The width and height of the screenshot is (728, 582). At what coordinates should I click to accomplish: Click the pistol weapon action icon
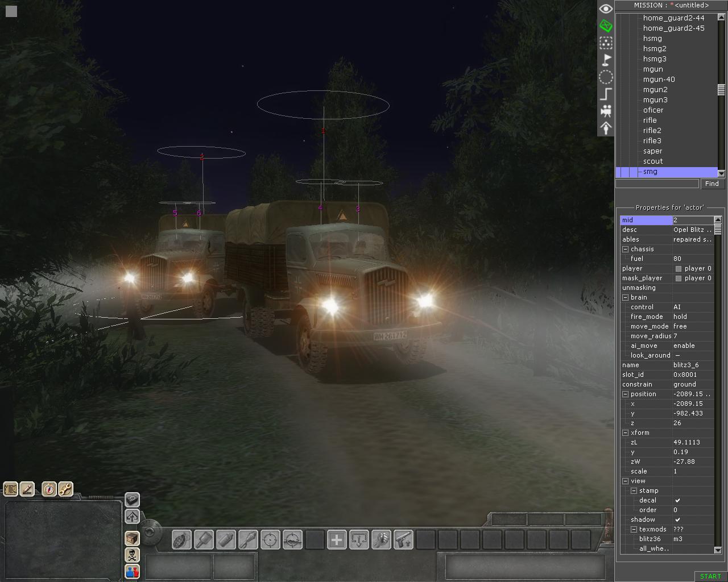pyautogui.click(x=403, y=539)
